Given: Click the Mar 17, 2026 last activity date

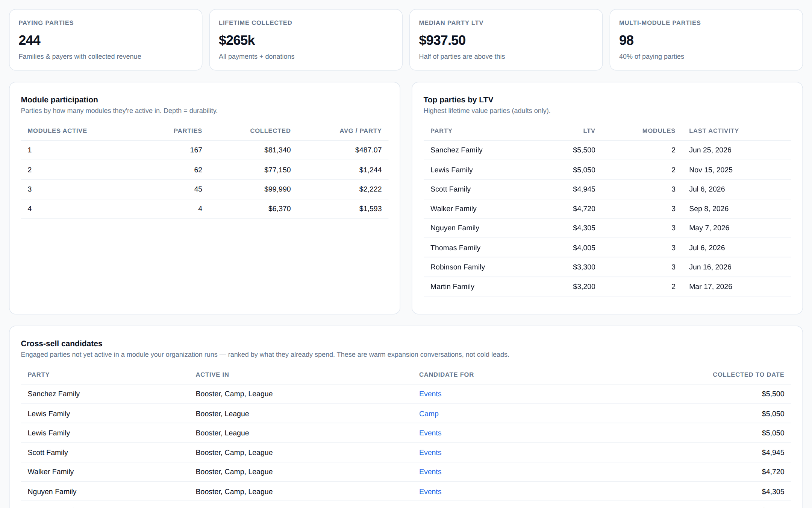Looking at the screenshot, I should click(x=710, y=286).
